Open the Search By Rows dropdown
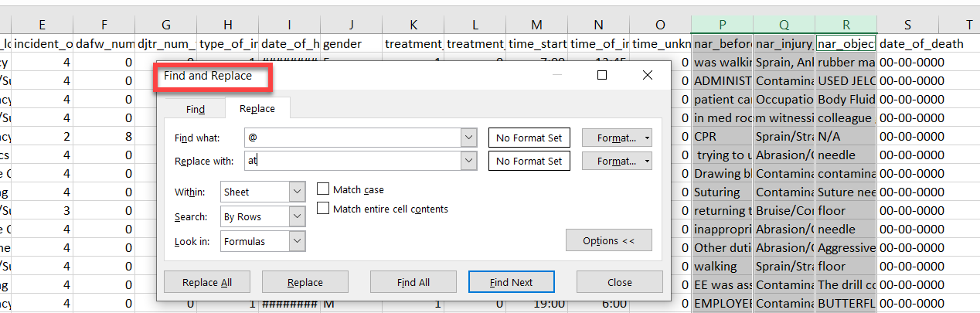The image size is (980, 313). coord(298,217)
